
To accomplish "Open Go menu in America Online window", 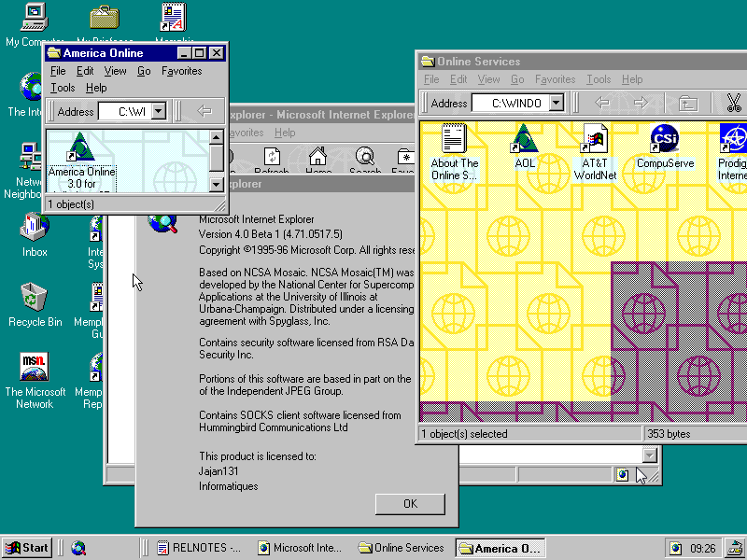I will click(x=144, y=71).
